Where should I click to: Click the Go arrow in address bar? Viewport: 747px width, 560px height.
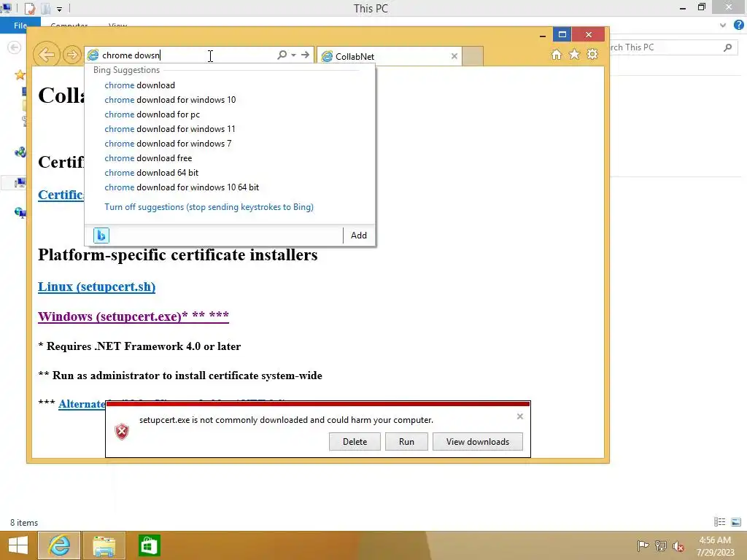coord(306,55)
